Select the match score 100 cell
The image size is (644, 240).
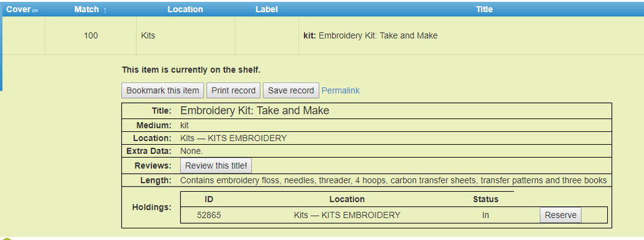tap(91, 35)
